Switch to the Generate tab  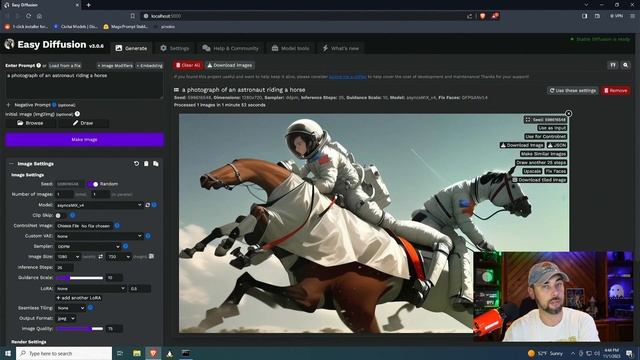(131, 48)
